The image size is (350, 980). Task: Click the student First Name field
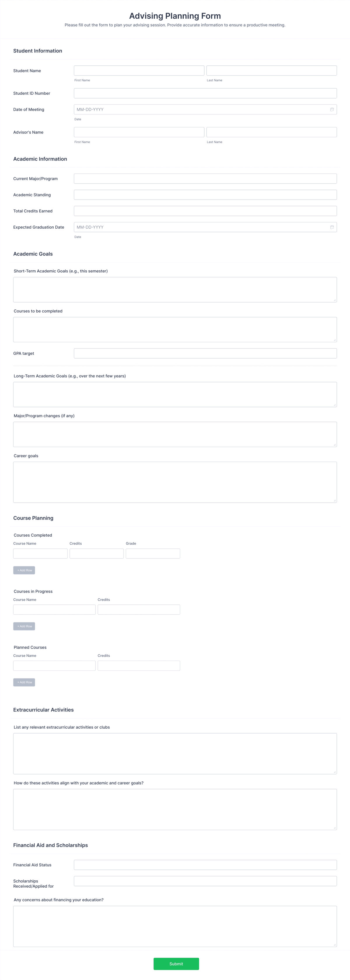point(139,70)
